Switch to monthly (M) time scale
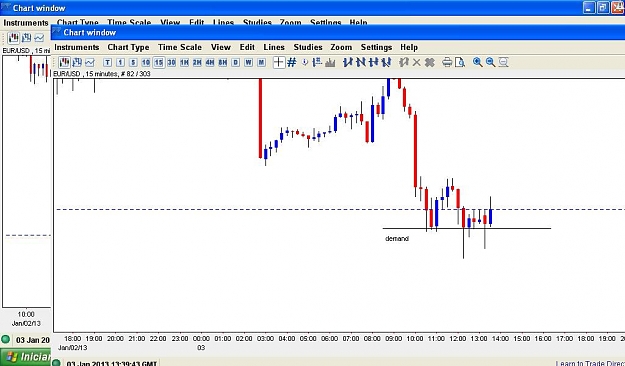Viewport: 625px width, 366px height. 261,62
